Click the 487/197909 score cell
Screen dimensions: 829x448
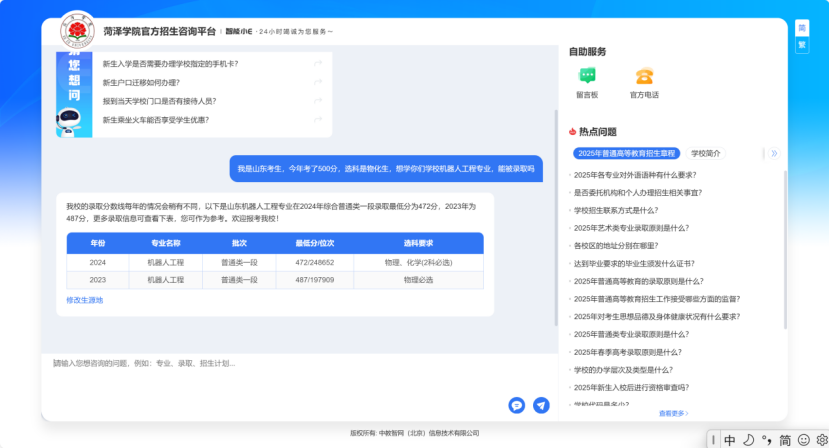click(x=315, y=280)
